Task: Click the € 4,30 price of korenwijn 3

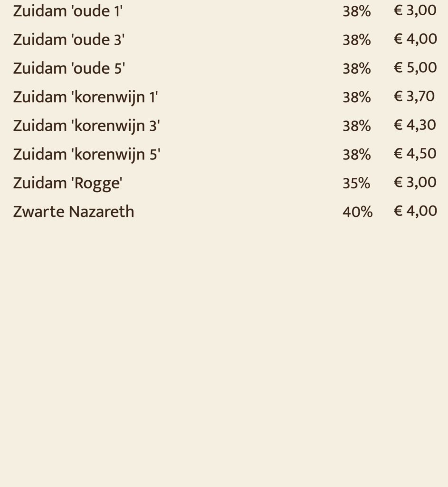Action: click(415, 125)
